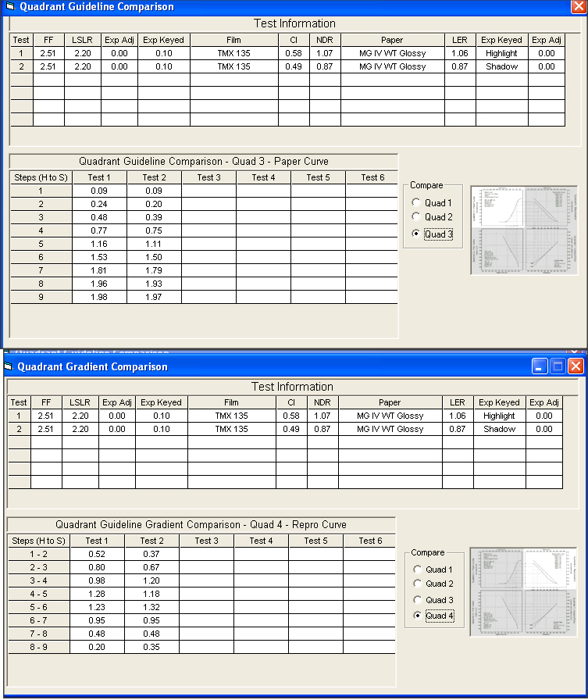The image size is (588, 700).
Task: Select Quad 4 radio button
Action: pyautogui.click(x=418, y=616)
